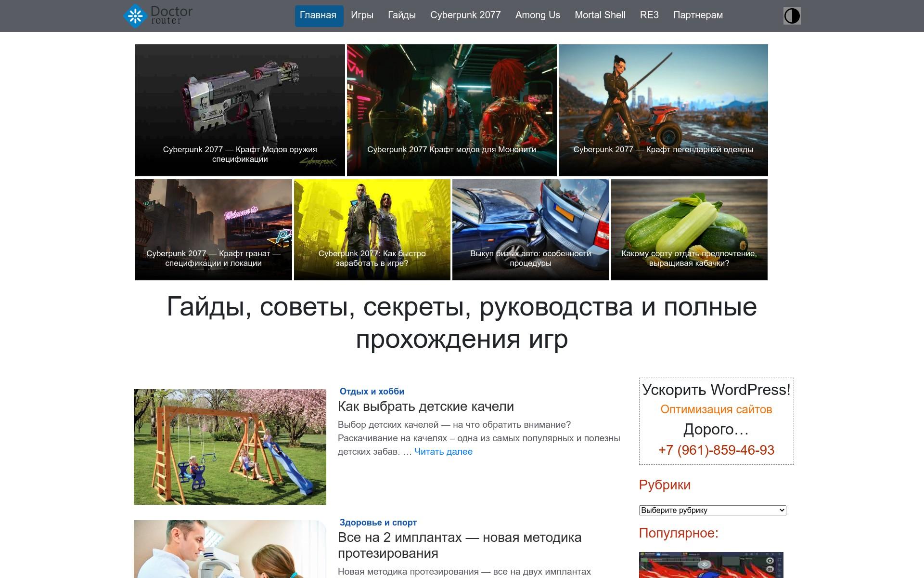
Task: Open the Выкуп битых авто card
Action: click(530, 230)
